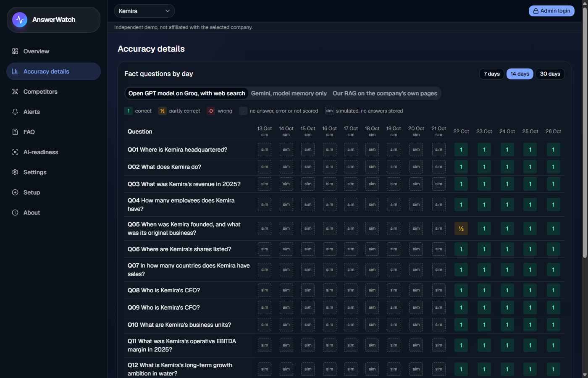Click the half-score cell for Q05 on 22 Oct
This screenshot has height=378, width=588.
461,228
